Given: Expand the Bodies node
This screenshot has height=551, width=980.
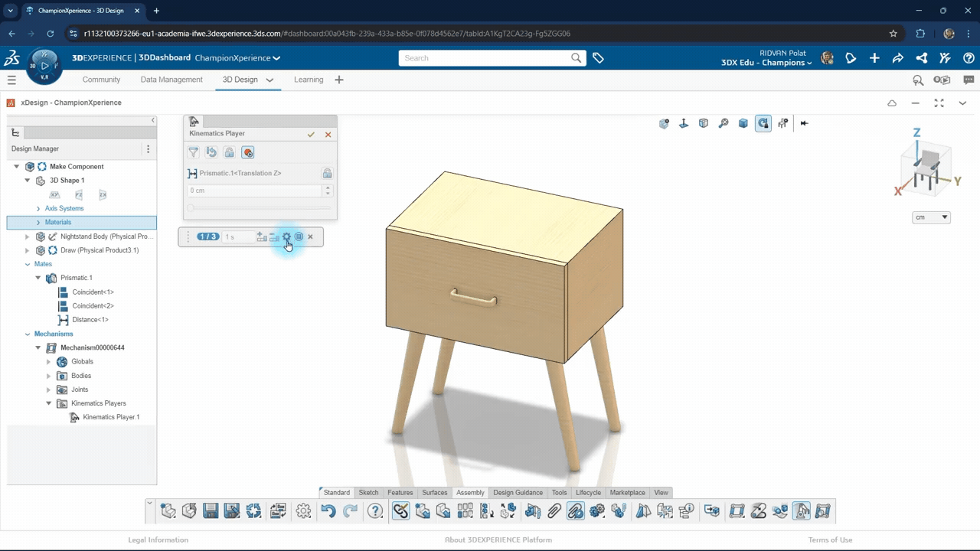Looking at the screenshot, I should (49, 376).
